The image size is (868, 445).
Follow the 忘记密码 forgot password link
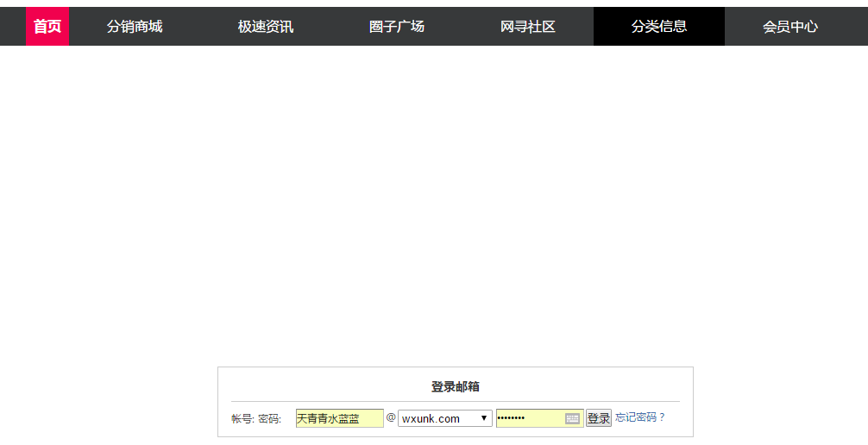tap(635, 417)
